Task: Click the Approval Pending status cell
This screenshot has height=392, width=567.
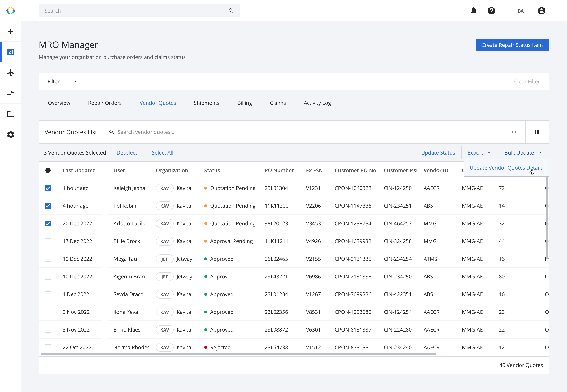Action: pos(228,241)
